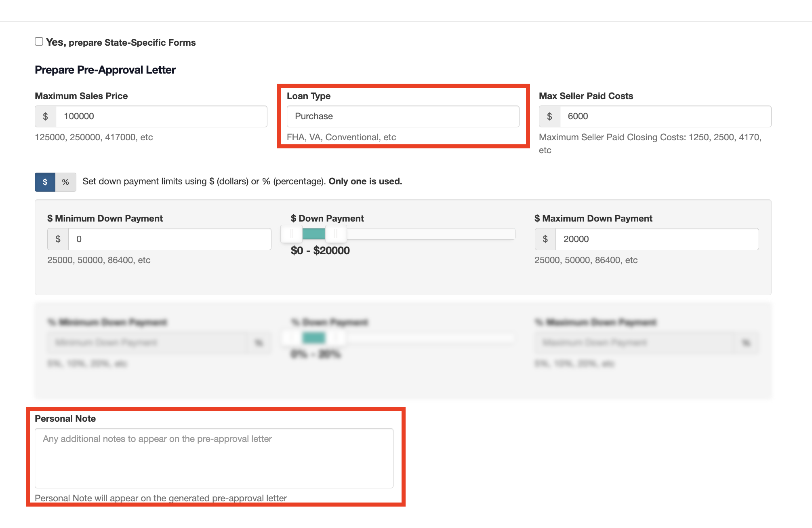The height and width of the screenshot is (528, 812).
Task: Click the Maximum Sales Price field
Action: click(x=161, y=116)
